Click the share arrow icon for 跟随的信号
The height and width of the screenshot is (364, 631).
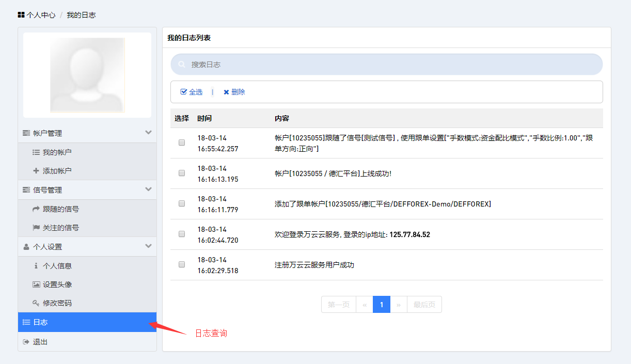click(36, 209)
